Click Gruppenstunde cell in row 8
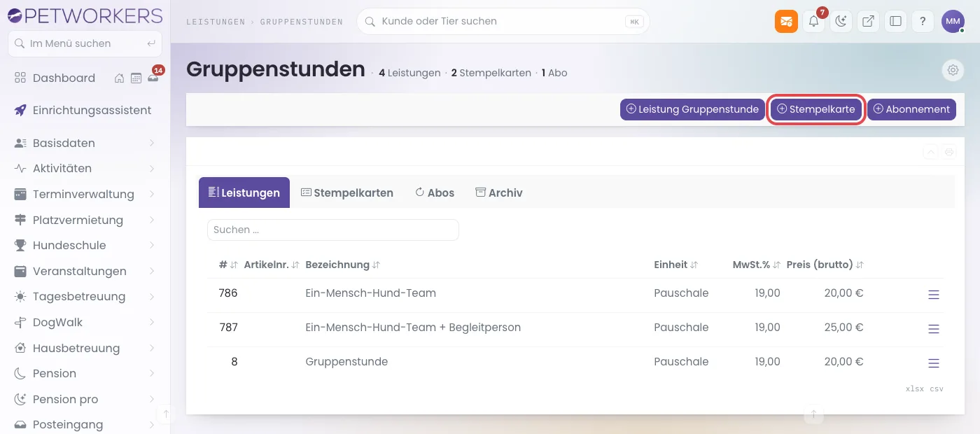The width and height of the screenshot is (980, 434). [x=346, y=361]
